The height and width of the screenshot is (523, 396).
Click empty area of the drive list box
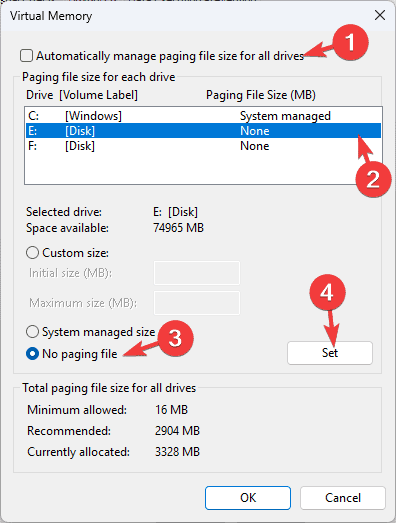pyautogui.click(x=187, y=168)
